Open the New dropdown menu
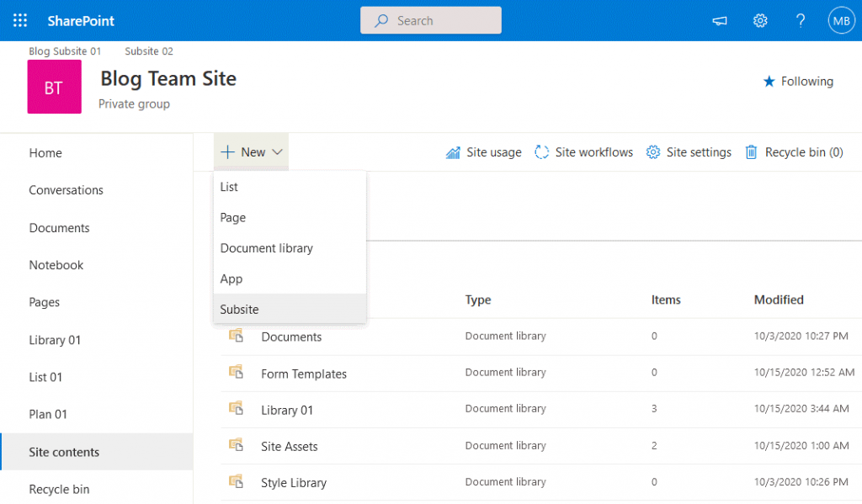Viewport: 862px width, 504px height. 251,151
